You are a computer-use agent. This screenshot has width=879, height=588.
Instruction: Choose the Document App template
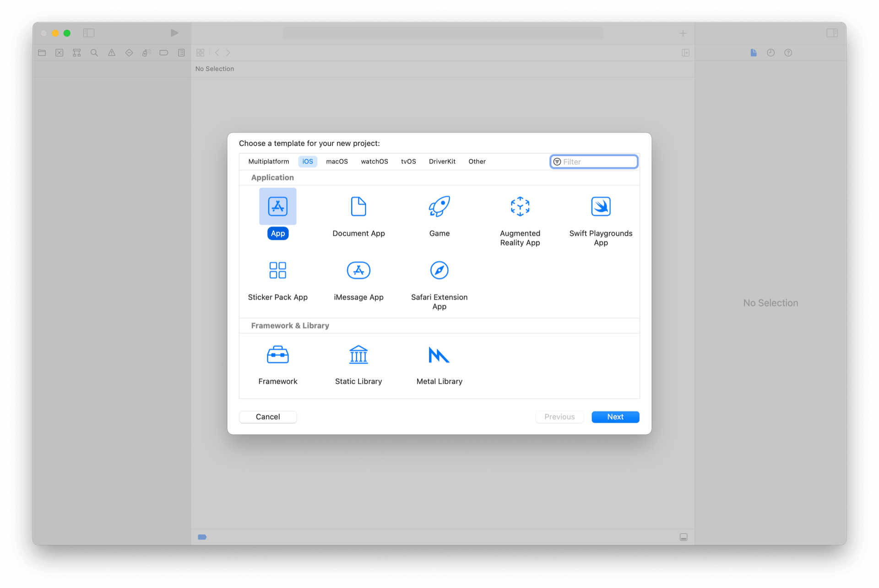coord(358,206)
